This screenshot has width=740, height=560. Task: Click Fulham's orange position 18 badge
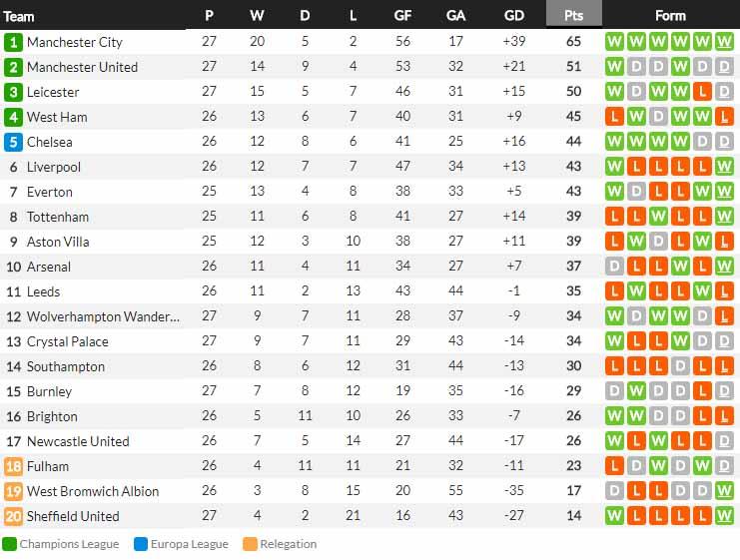point(13,466)
